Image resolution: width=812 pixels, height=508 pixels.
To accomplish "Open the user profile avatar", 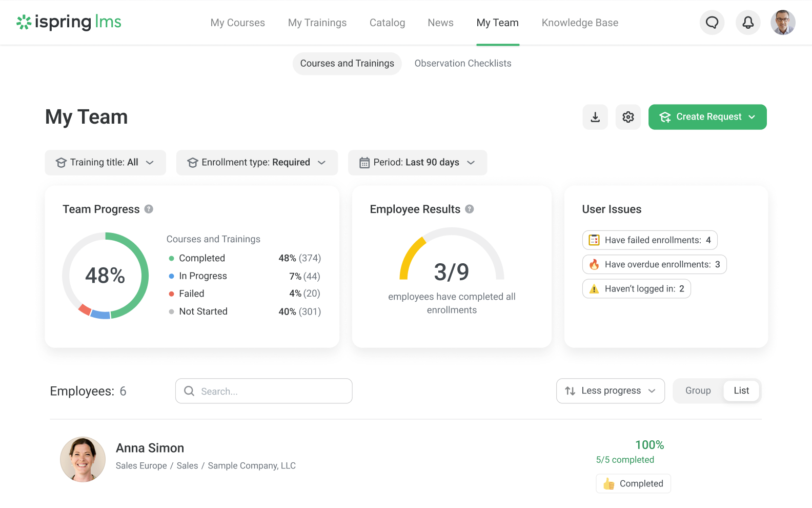I will pyautogui.click(x=783, y=23).
